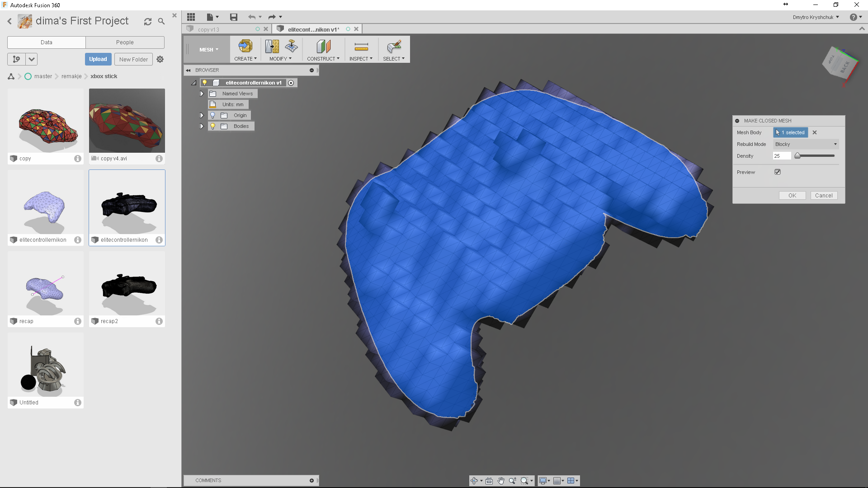The width and height of the screenshot is (868, 488).
Task: Expand the toolbar collapse chevron at right
Action: (862, 28)
